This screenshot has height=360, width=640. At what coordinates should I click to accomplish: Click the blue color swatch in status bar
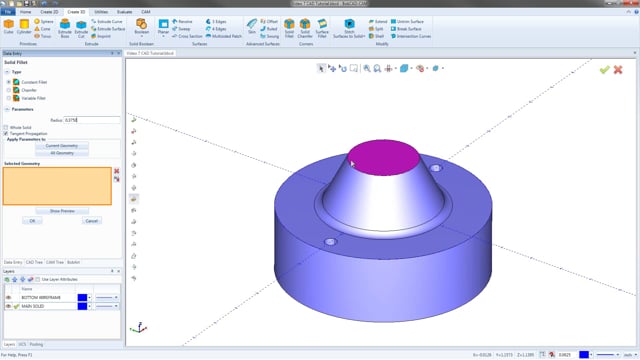(584, 355)
